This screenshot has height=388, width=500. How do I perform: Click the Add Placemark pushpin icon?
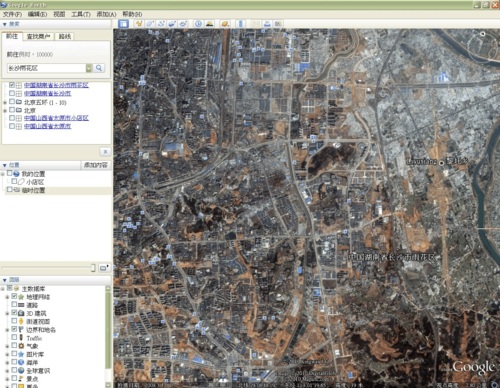(139, 24)
